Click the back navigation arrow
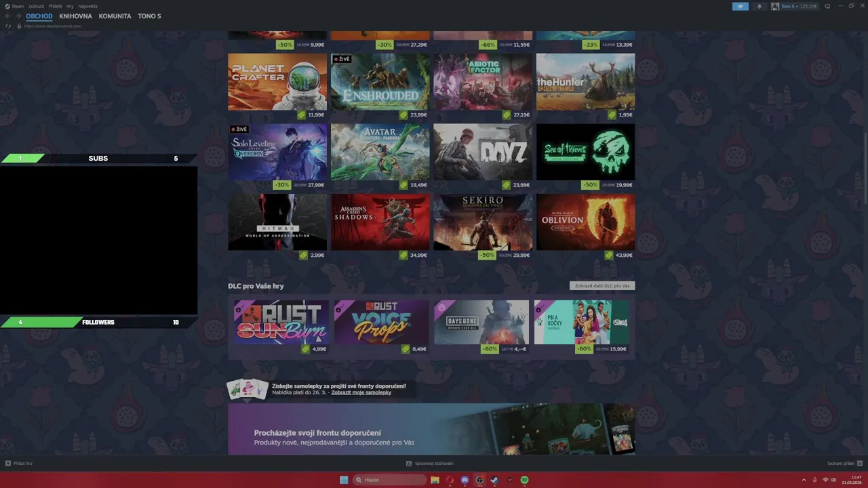This screenshot has width=868, height=488. [x=8, y=16]
